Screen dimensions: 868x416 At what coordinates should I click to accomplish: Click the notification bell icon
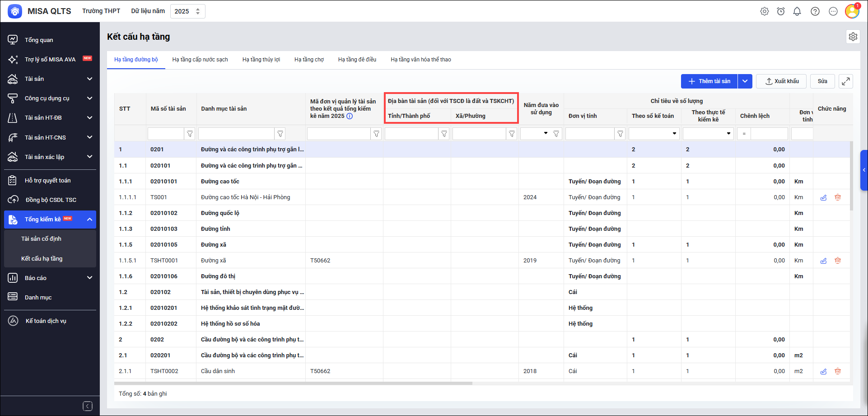[797, 11]
